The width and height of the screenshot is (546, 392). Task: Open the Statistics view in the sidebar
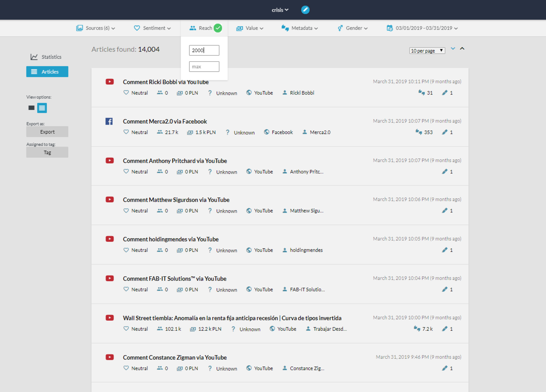coord(47,56)
